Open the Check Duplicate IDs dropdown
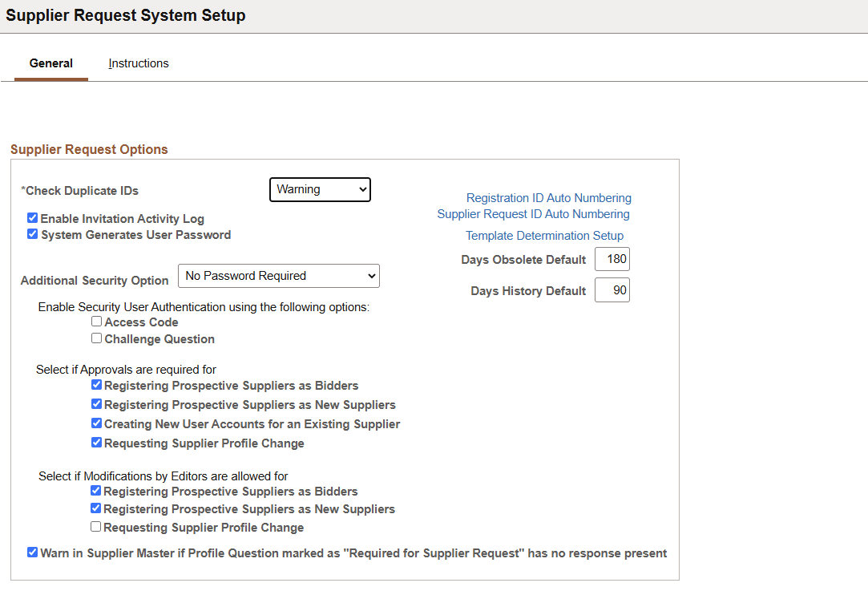868x595 pixels. coord(320,189)
